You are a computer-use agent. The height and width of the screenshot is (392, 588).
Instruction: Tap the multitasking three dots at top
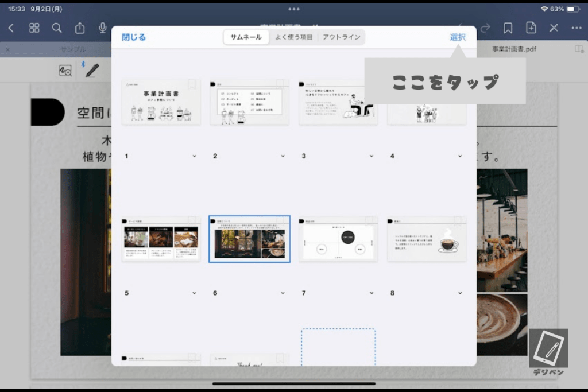(293, 9)
